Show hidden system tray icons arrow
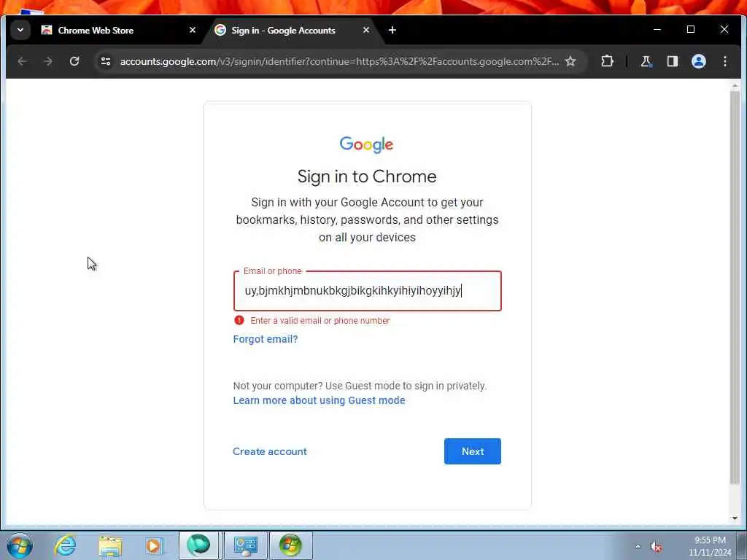Viewport: 747px width, 560px height. coord(638,546)
